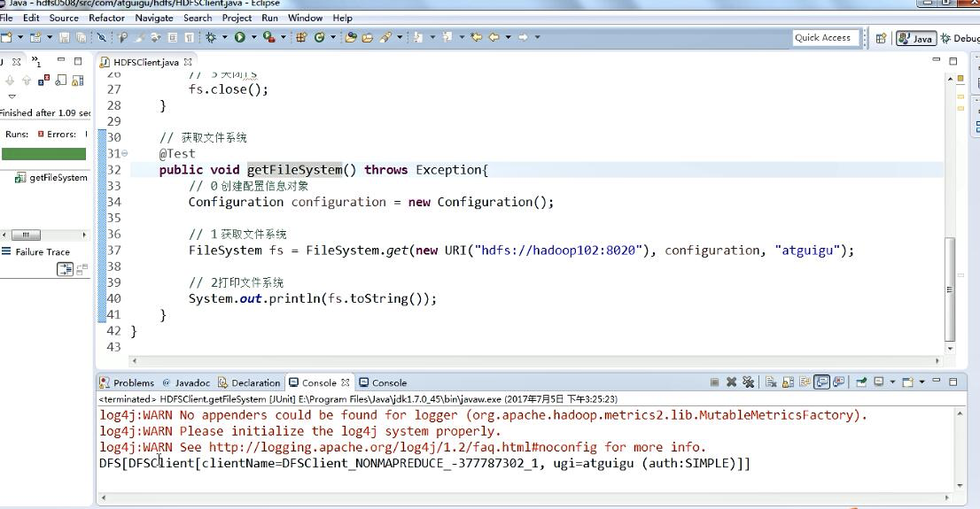Collapse the getFileSystem method at line 31
Viewport: 980px width, 509px height.
(x=125, y=153)
